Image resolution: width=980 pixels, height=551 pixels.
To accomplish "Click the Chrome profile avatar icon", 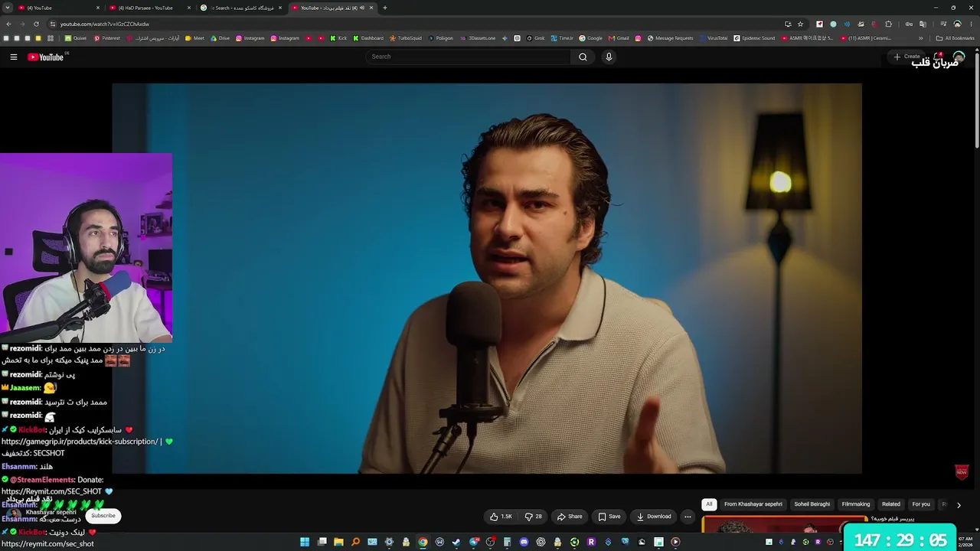I will coord(957,24).
